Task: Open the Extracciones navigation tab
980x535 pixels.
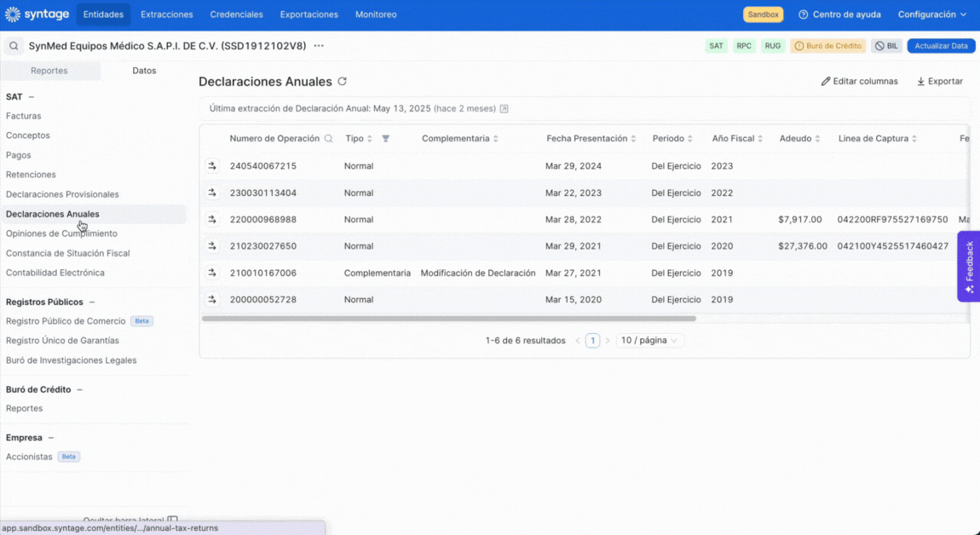Action: click(167, 14)
